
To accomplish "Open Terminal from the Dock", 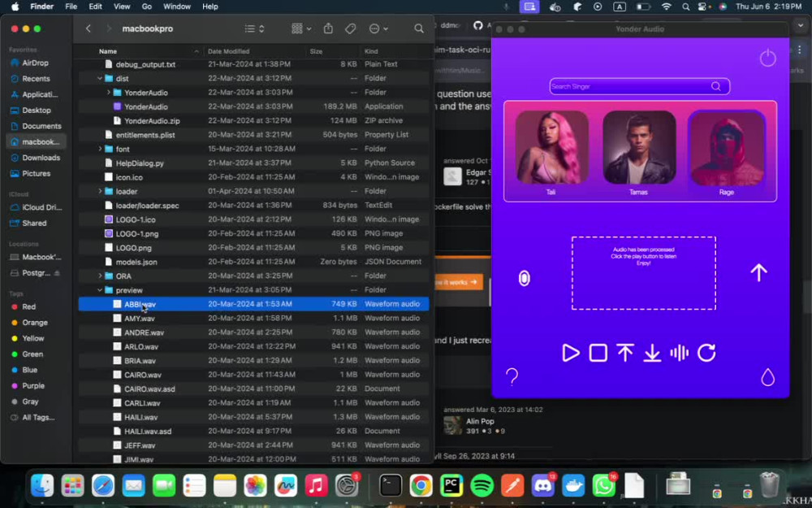I will tap(391, 486).
